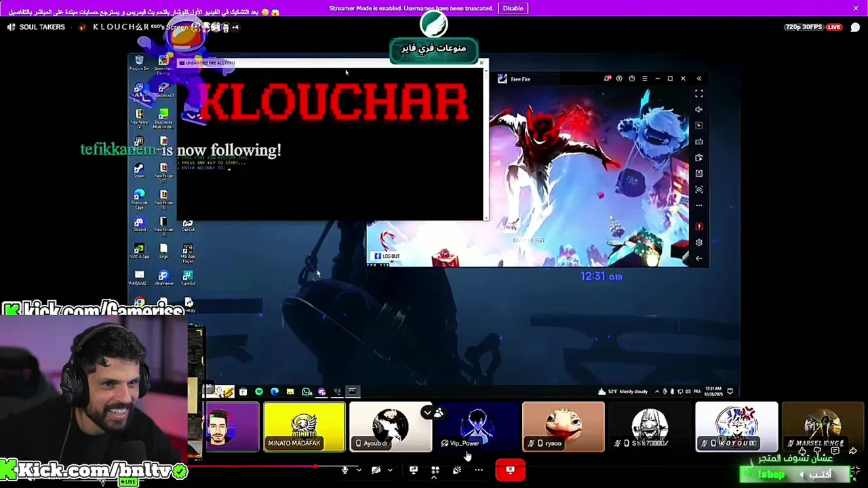Viewport: 868px width, 488px height.
Task: Mute BlueStacks volume
Action: [x=699, y=109]
